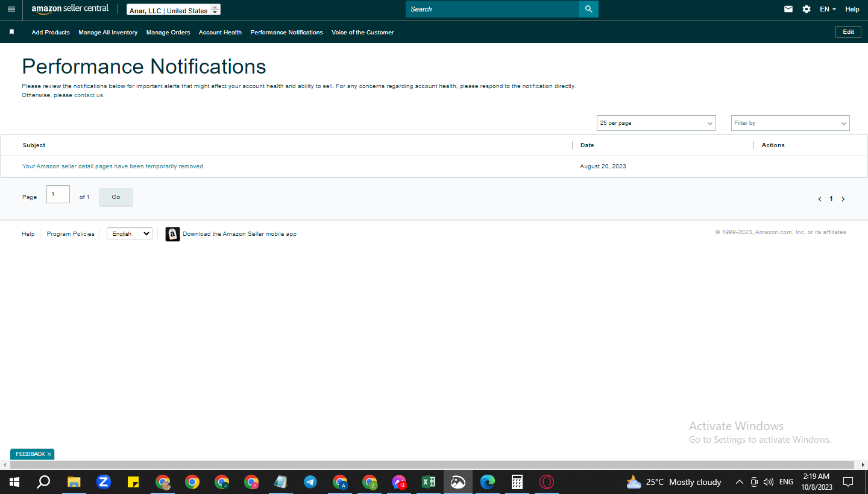Expand the EN language dropdown

click(x=828, y=9)
